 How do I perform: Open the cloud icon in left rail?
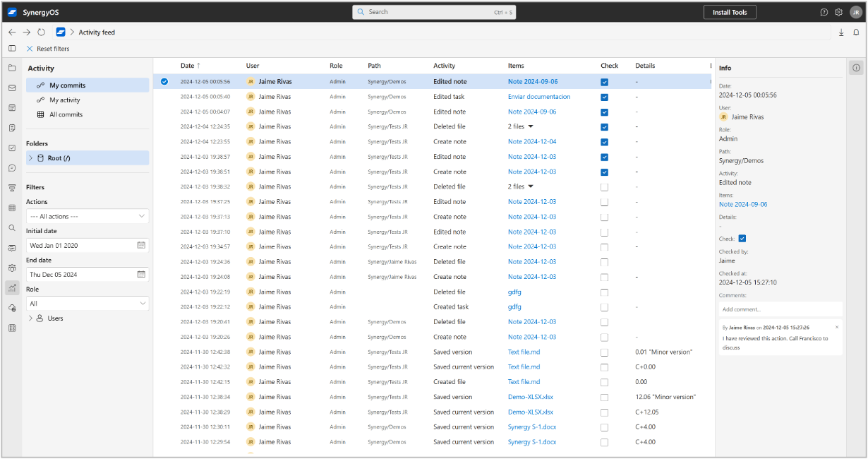tap(12, 309)
